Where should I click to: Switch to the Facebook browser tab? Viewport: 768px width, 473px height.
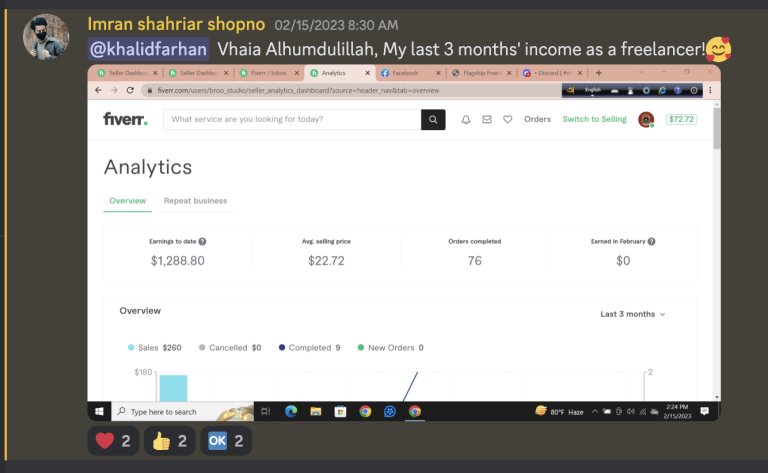point(410,73)
